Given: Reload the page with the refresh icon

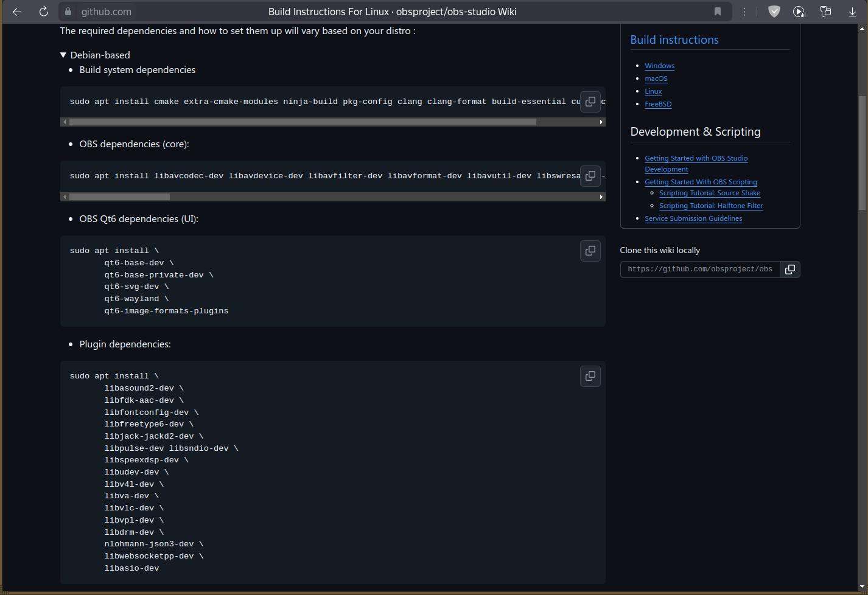Looking at the screenshot, I should [44, 12].
